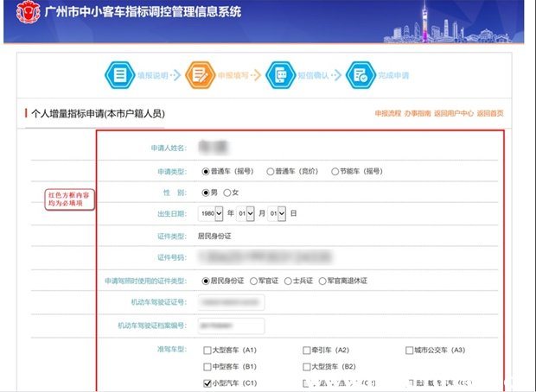Return via 返回用户中心 link

point(453,113)
